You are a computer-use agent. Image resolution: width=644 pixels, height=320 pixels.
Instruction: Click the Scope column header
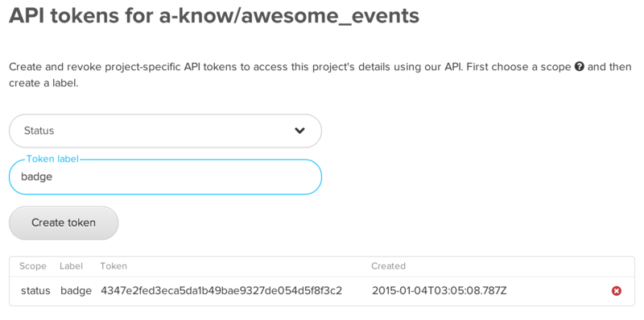coord(33,266)
